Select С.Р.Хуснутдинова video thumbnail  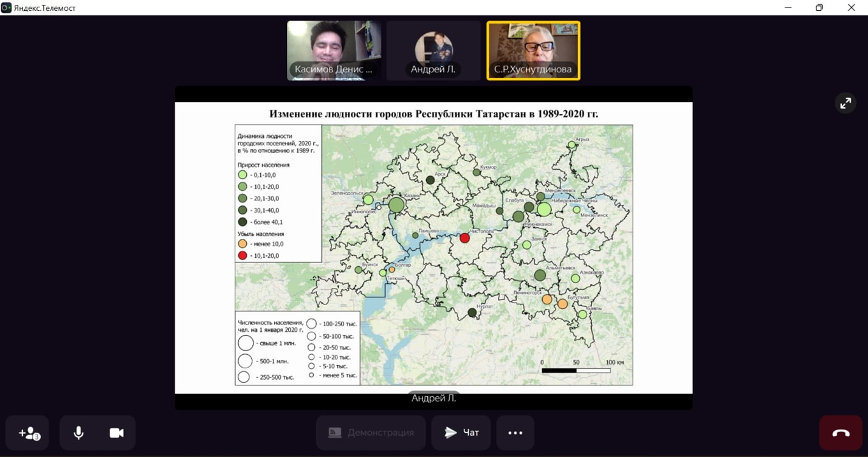(533, 50)
